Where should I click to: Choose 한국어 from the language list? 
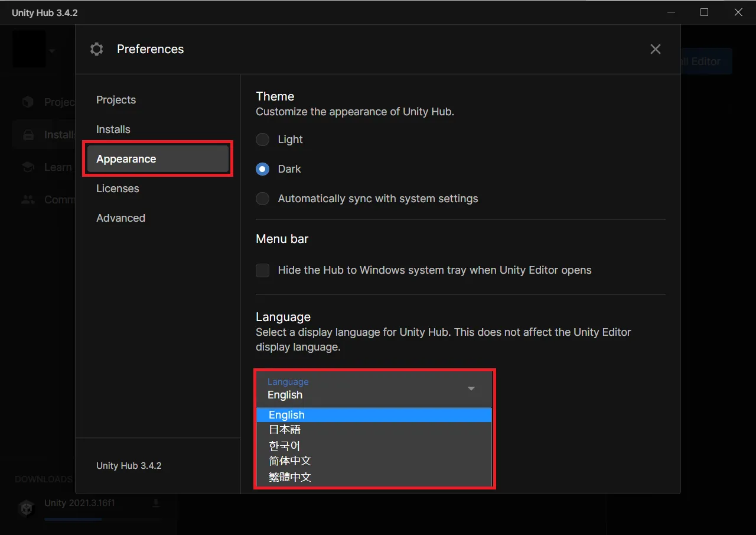pos(285,445)
